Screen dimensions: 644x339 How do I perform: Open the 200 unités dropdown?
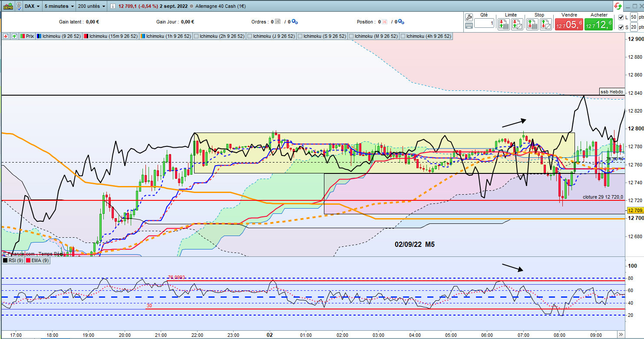pos(92,7)
